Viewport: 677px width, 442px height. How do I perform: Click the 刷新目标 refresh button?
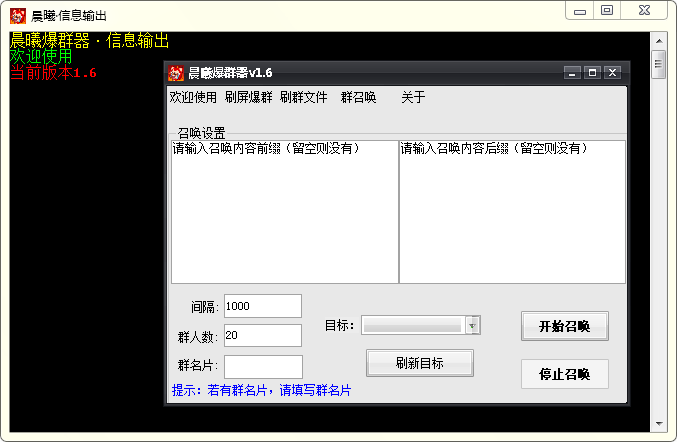[420, 363]
